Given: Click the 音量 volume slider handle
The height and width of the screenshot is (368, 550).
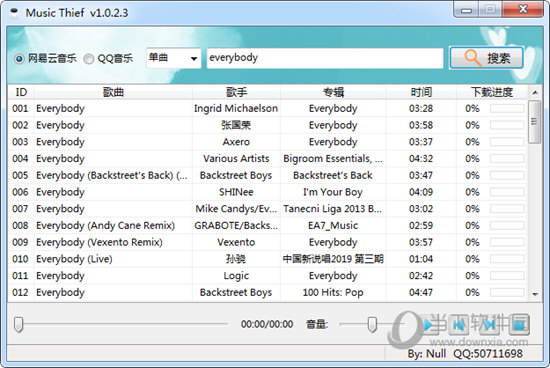Looking at the screenshot, I should pyautogui.click(x=372, y=324).
